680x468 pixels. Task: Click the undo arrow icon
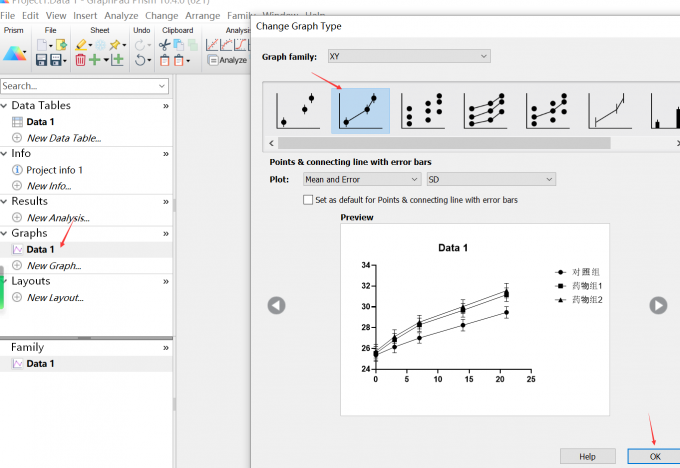coord(140,60)
